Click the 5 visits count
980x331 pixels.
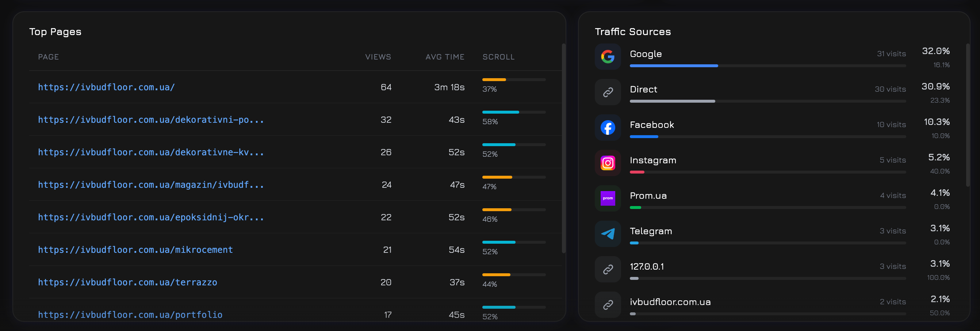892,160
